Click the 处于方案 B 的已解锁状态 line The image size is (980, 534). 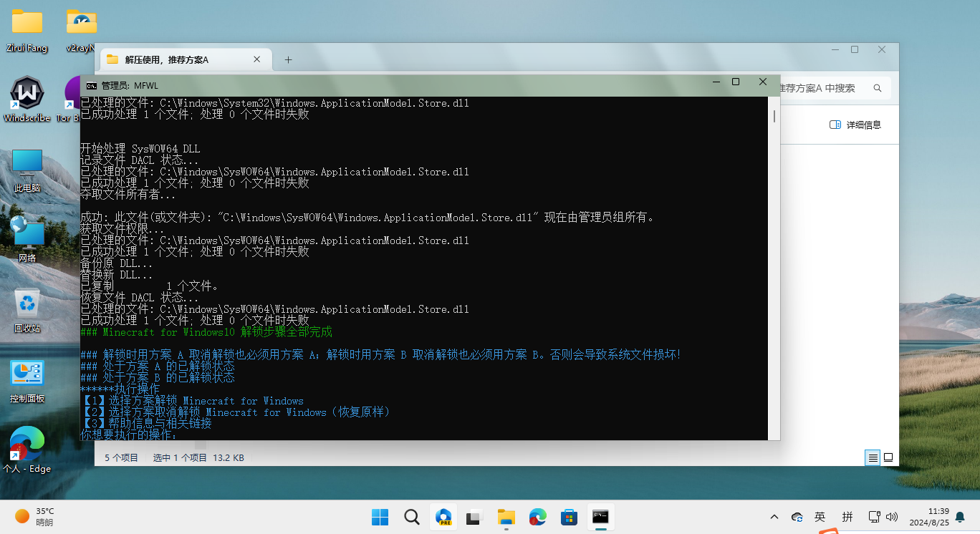158,378
